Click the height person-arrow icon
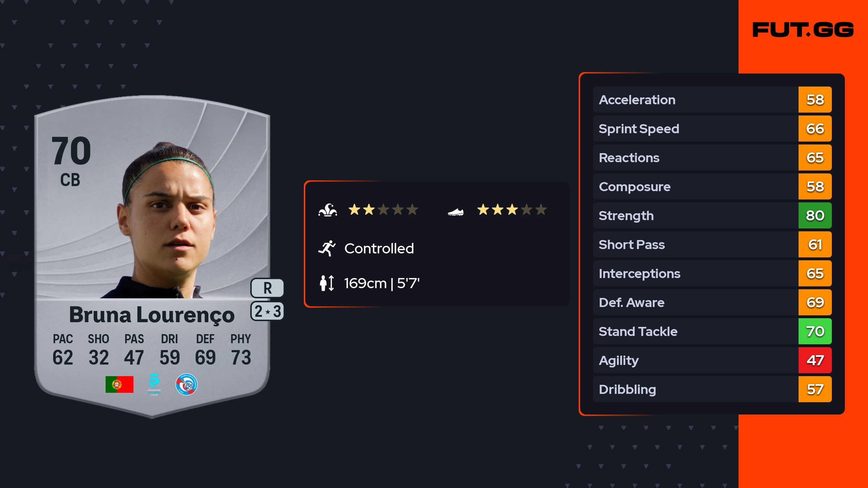868x488 pixels. coord(327,283)
